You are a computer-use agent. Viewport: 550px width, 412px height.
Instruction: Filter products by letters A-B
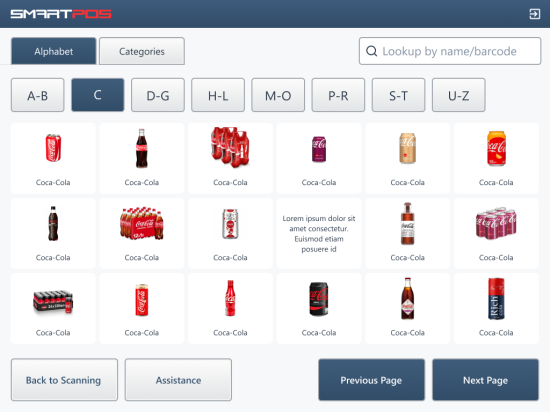(x=38, y=95)
